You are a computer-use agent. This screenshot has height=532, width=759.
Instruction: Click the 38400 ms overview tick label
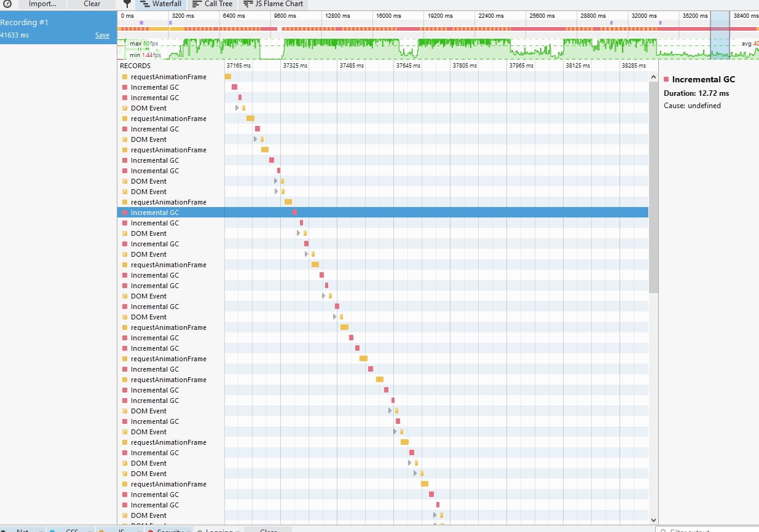coord(745,15)
